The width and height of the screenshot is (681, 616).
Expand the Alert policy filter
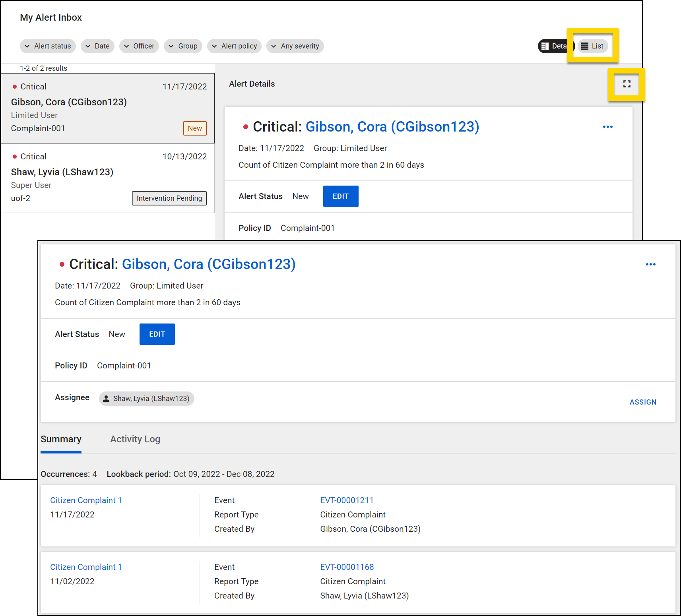[x=234, y=46]
